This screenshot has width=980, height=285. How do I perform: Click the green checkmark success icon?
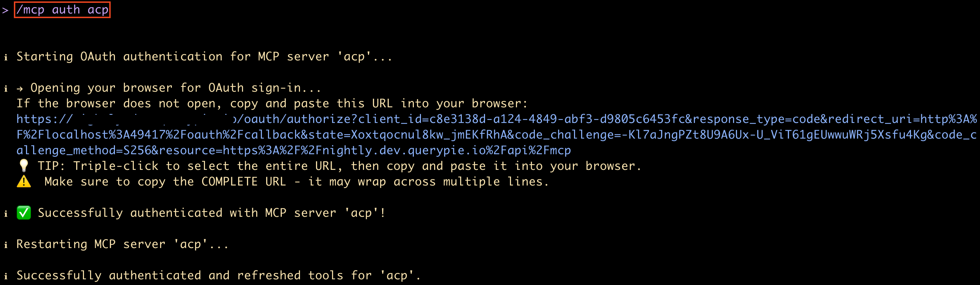(23, 213)
